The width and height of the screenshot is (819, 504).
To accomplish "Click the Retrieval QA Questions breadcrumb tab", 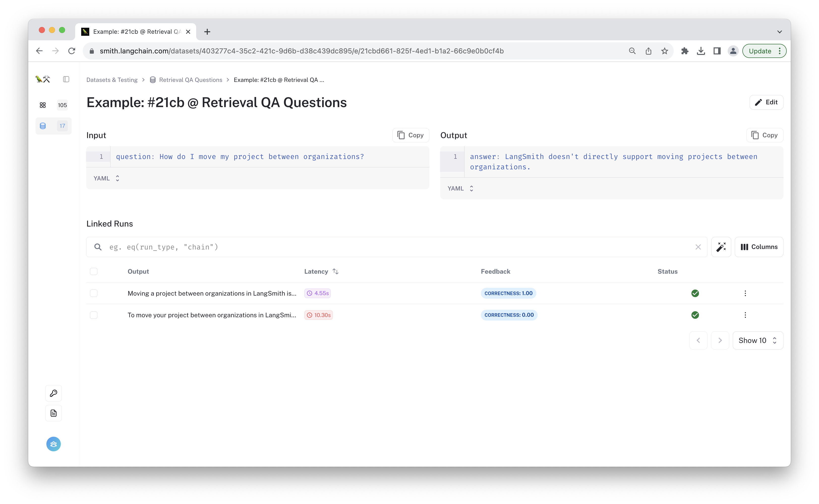I will click(190, 80).
